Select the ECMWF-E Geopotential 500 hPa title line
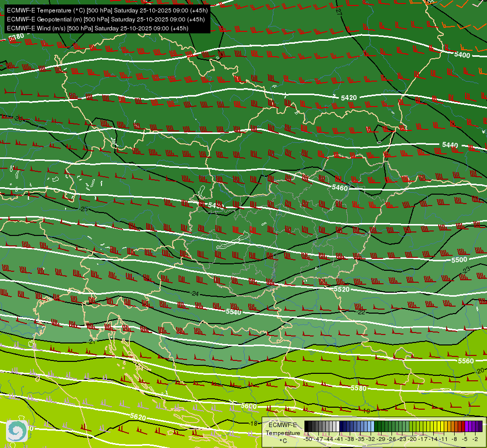The image size is (487, 448). coord(105,19)
